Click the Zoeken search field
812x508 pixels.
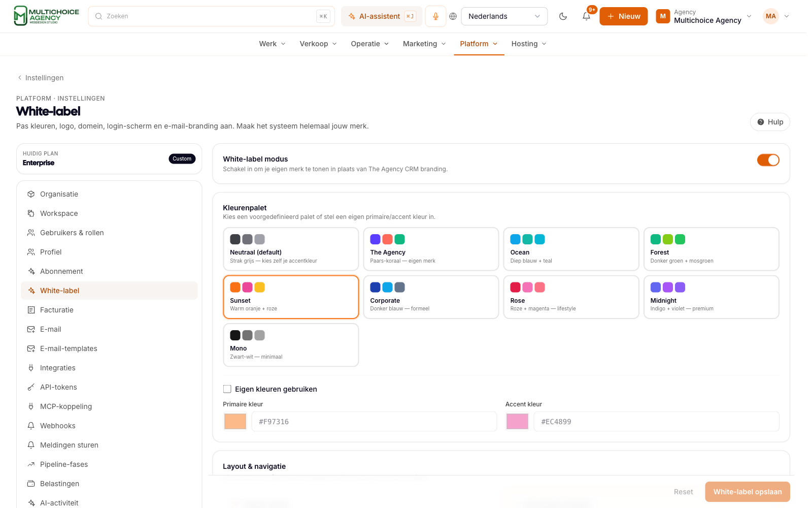click(x=211, y=16)
